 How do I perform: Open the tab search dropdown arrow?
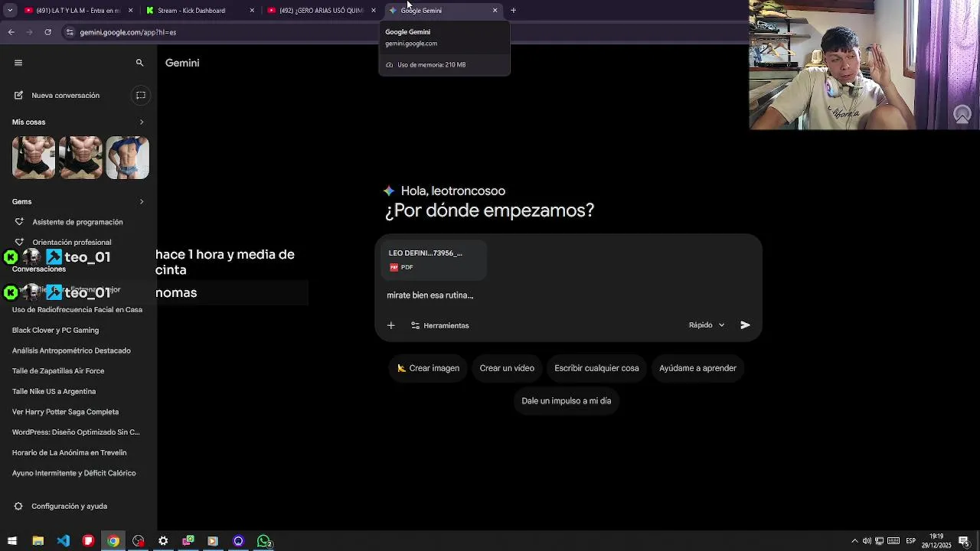(x=10, y=10)
